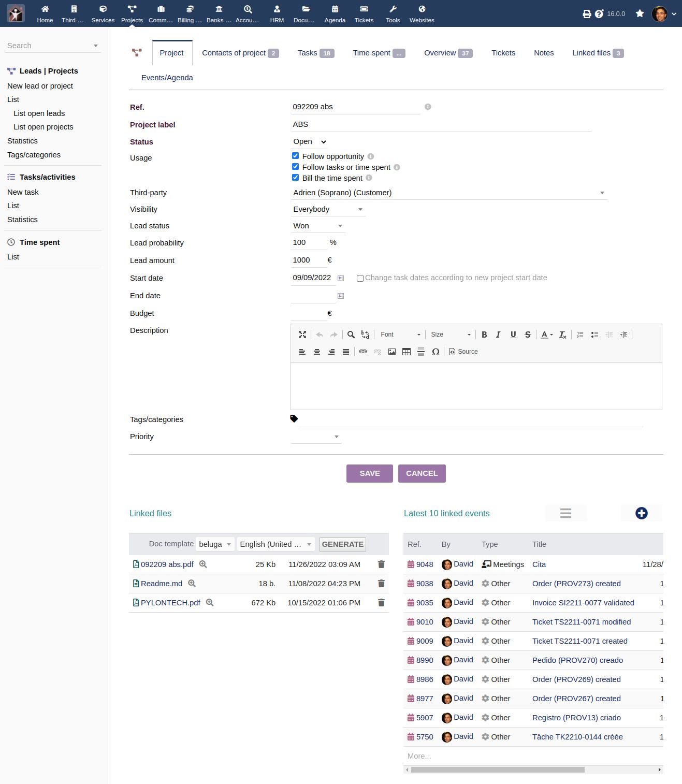Open the Doc template beluga dropdown
682x784 pixels.
[215, 544]
